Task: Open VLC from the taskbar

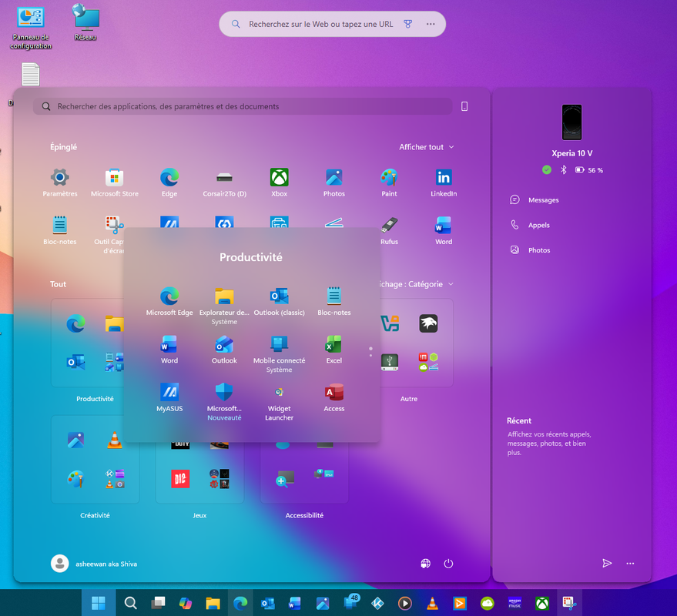Action: (434, 603)
